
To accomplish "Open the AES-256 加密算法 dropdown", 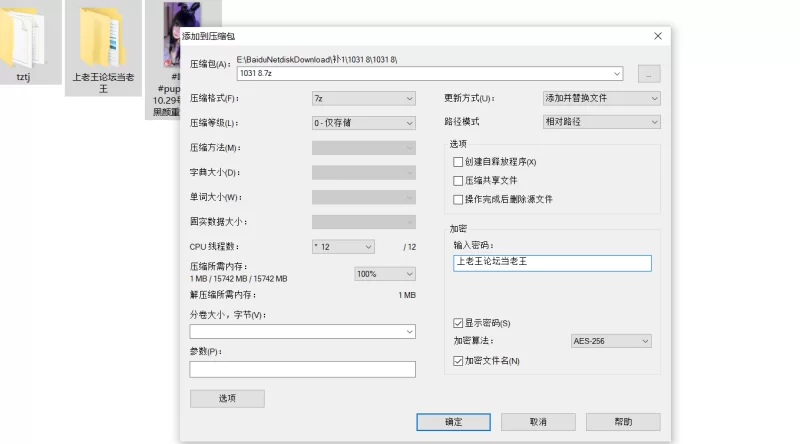I will pyautogui.click(x=611, y=341).
